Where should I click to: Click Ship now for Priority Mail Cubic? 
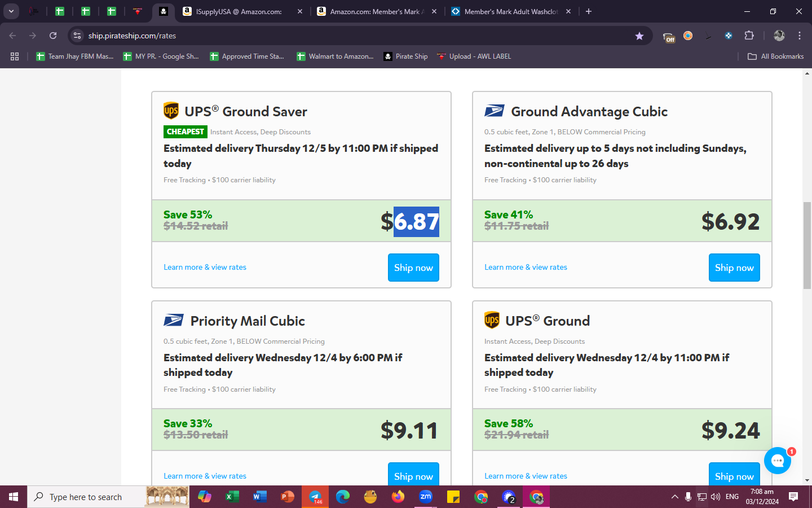tap(413, 474)
